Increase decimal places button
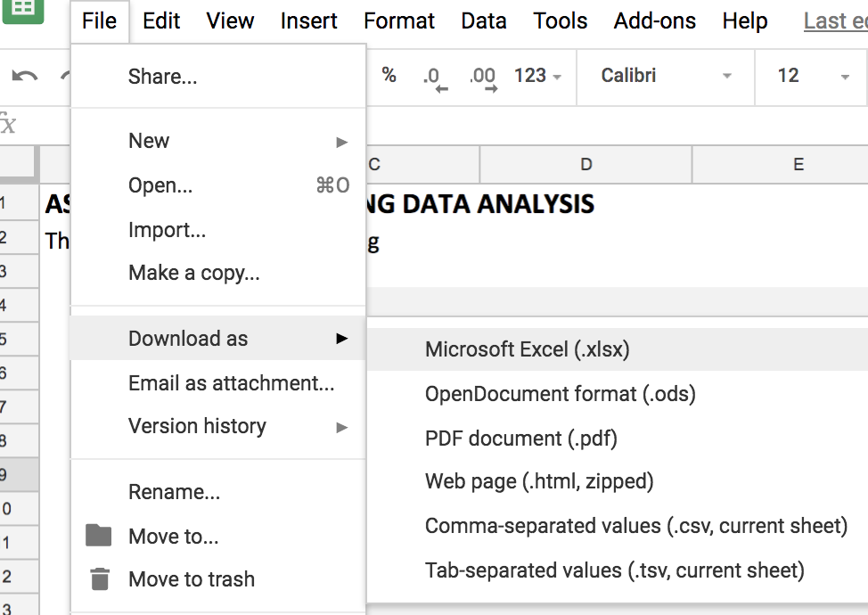The width and height of the screenshot is (868, 615). [x=483, y=78]
